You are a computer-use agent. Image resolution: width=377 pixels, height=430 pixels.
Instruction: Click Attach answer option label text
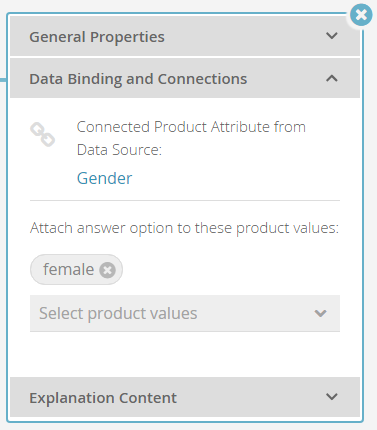pos(184,228)
